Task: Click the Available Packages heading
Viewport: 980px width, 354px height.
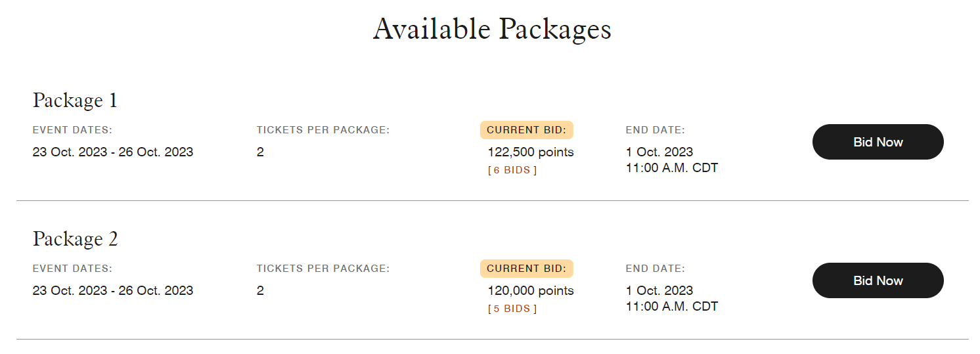Action: coord(492,30)
